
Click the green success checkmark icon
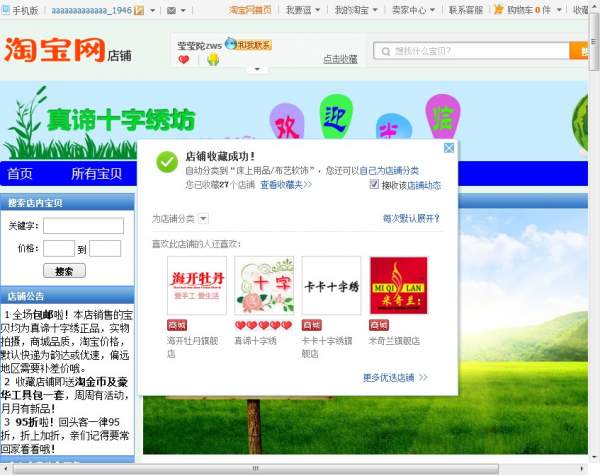tap(167, 162)
